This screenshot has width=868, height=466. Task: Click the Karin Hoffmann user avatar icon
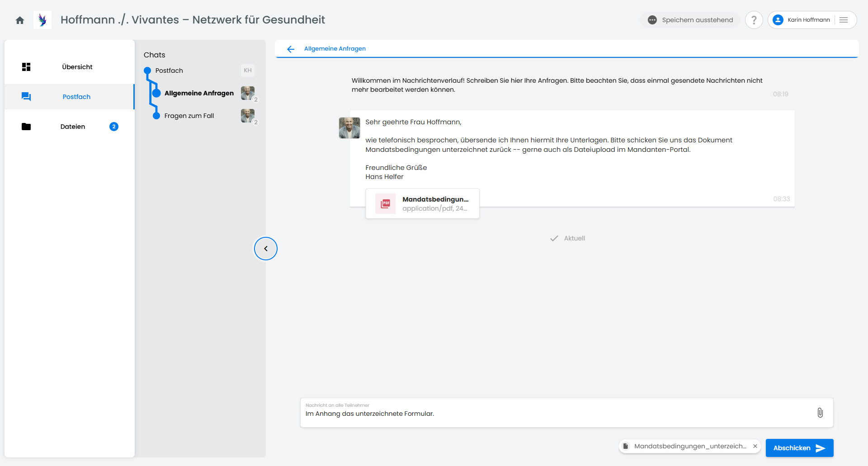point(778,20)
